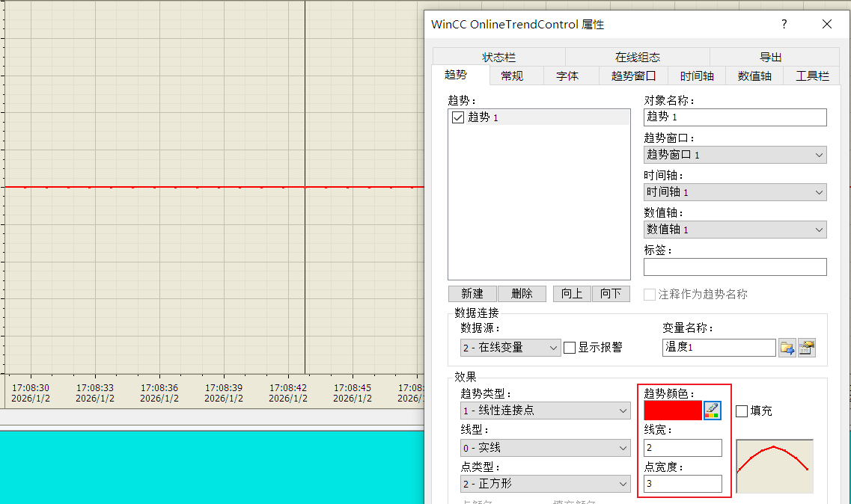The width and height of the screenshot is (851, 504).
Task: Click the 对象名称 input field
Action: [735, 117]
